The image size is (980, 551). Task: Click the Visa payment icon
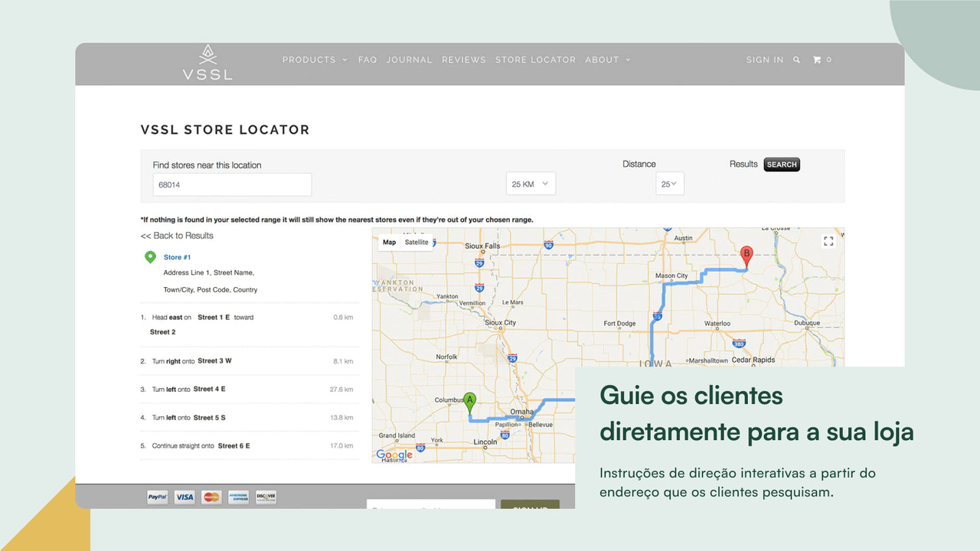tap(185, 497)
